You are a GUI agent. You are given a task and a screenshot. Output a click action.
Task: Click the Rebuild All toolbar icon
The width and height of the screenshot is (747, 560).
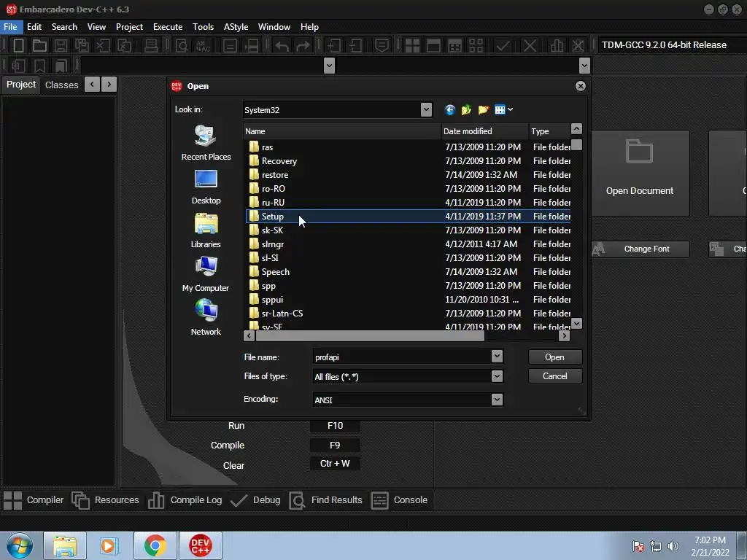476,45
